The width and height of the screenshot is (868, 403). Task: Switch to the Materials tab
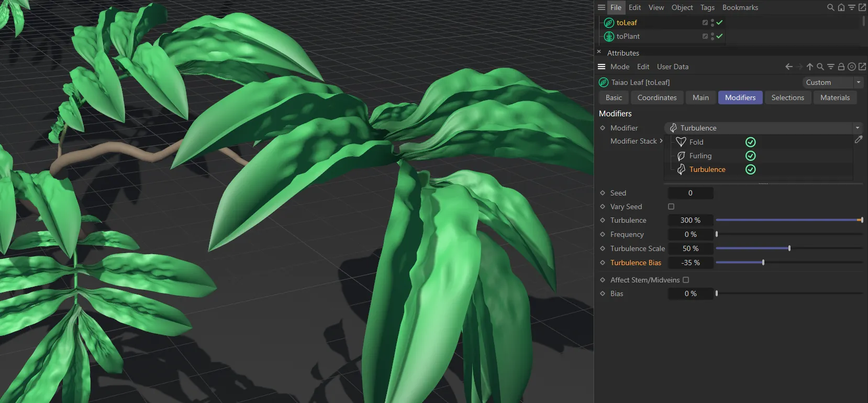[x=835, y=97]
